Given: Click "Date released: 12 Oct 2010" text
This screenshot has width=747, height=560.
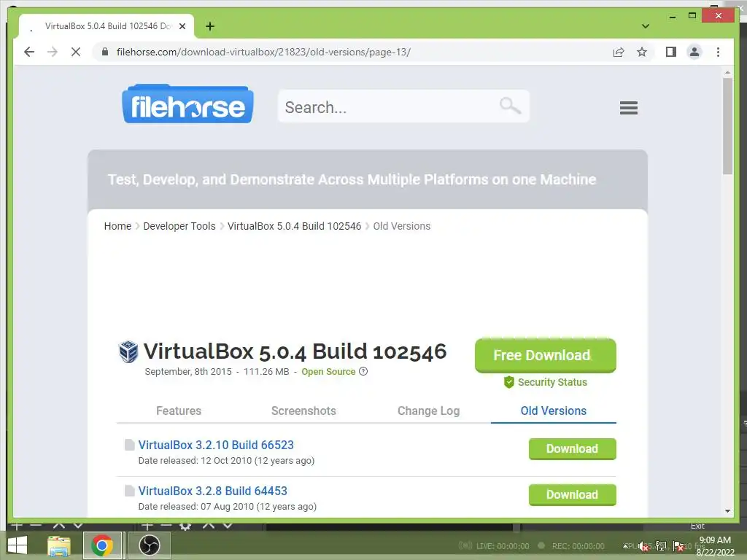Looking at the screenshot, I should 195,461.
